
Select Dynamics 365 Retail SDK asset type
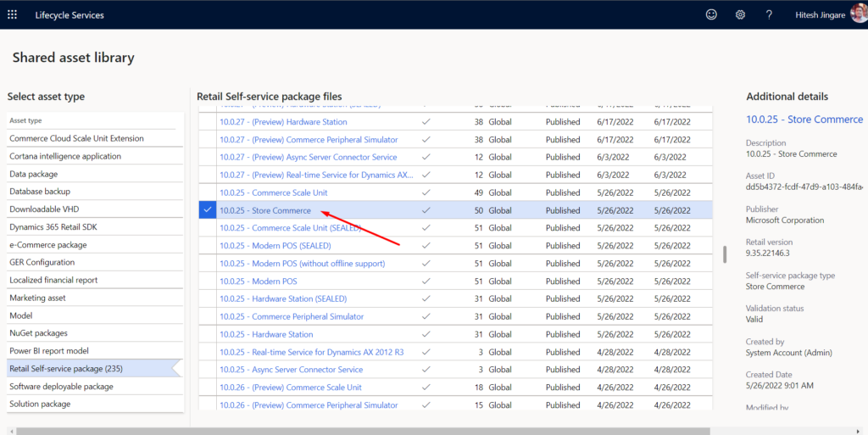coord(95,227)
